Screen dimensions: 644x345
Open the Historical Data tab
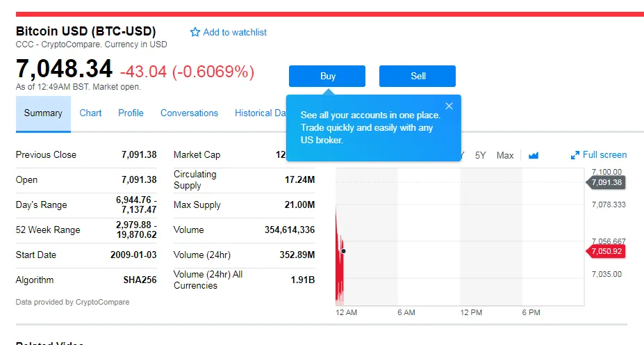click(261, 113)
